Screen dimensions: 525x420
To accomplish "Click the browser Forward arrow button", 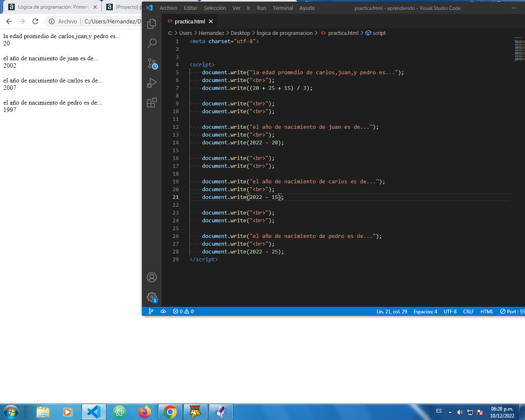I will 22,21.
